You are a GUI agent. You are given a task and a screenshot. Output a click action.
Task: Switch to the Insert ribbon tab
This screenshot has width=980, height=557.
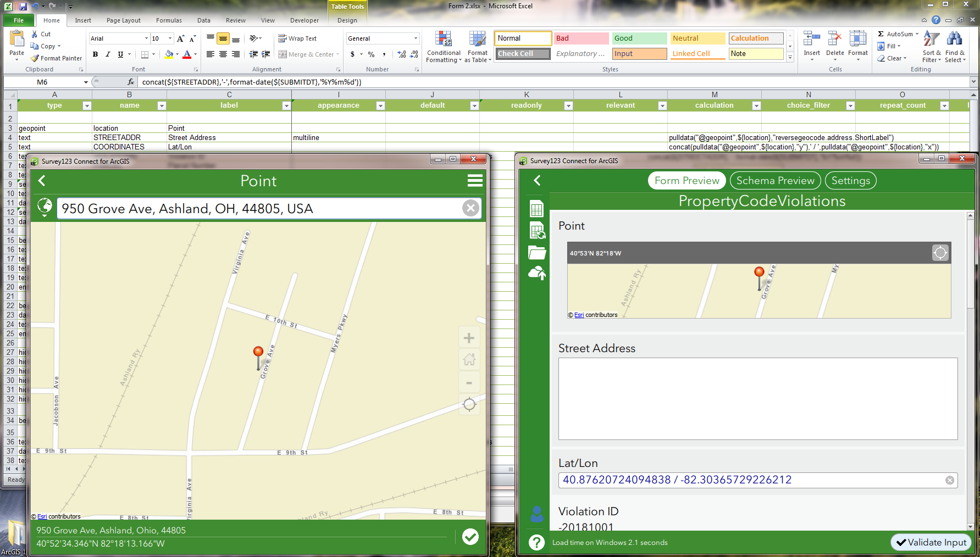(x=83, y=20)
